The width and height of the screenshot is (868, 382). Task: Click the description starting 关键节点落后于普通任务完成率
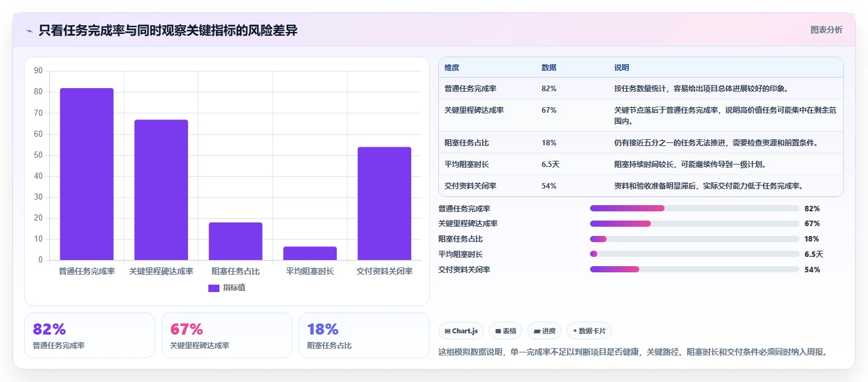coord(725,116)
